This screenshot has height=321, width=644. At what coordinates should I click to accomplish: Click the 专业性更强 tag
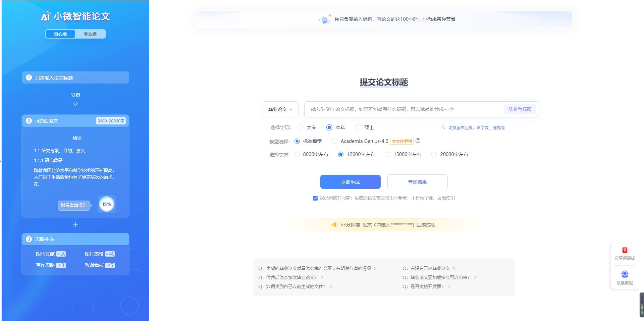(402, 141)
